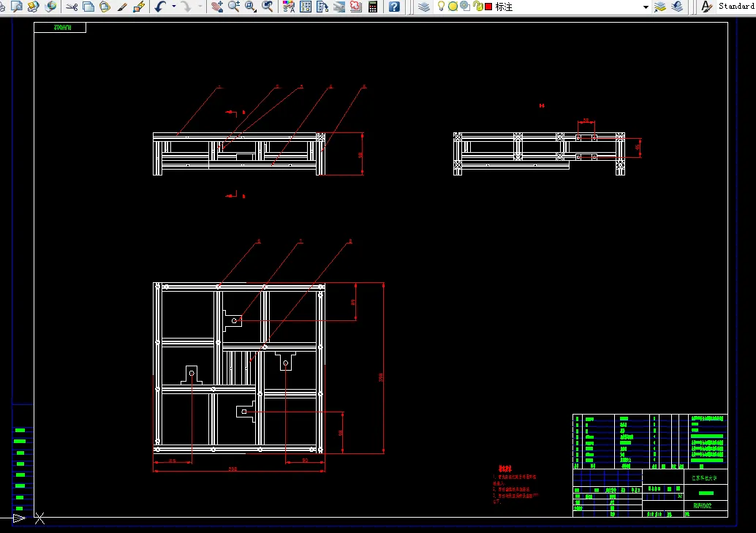
Task: Select the Zoom Window tool
Action: click(250, 7)
